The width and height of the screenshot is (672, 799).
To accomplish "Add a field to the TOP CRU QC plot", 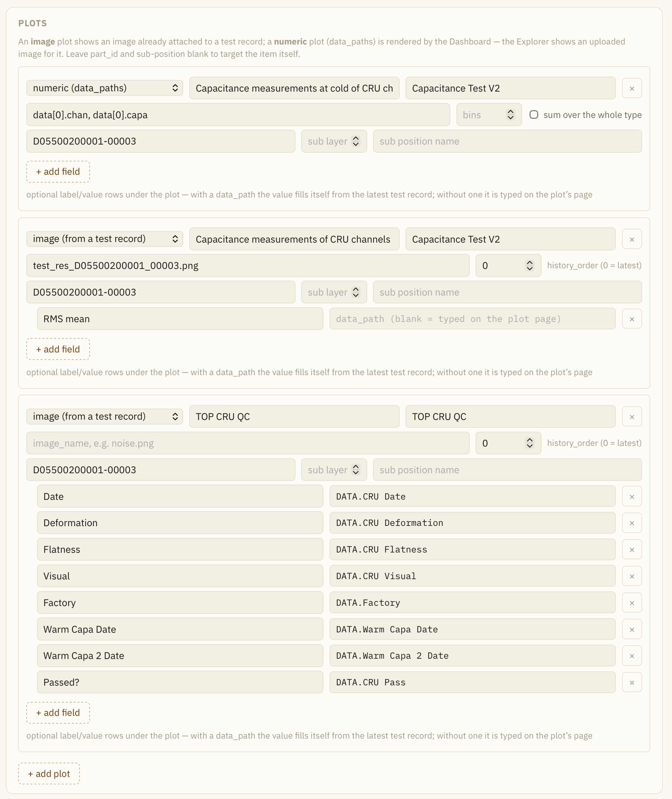I will [58, 713].
